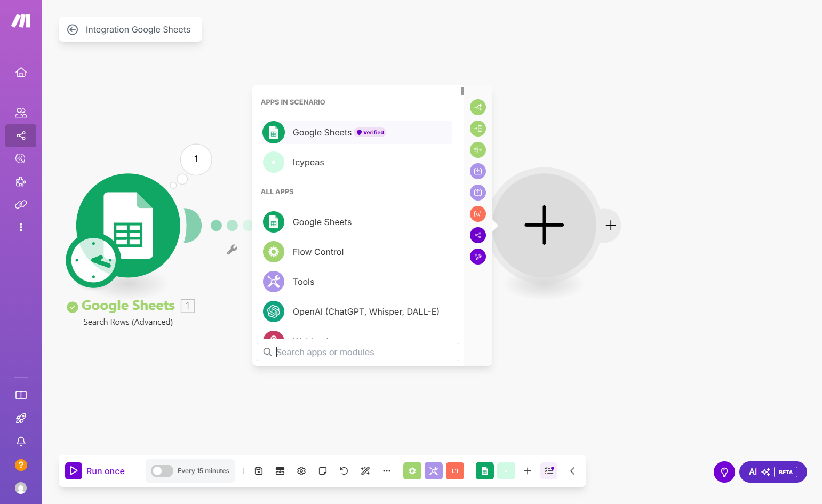Click the purple sparkle-wrench icon in popup strip
Screen dimensions: 822x504
coord(478,257)
